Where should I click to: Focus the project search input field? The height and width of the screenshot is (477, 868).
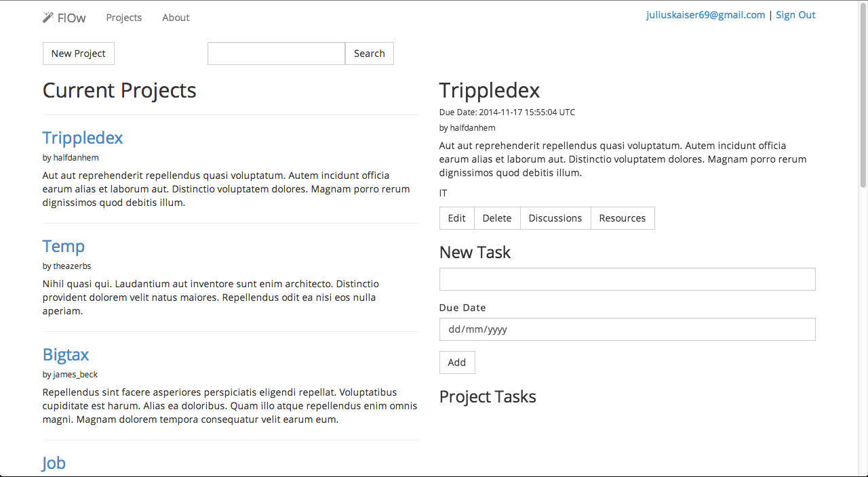point(277,54)
